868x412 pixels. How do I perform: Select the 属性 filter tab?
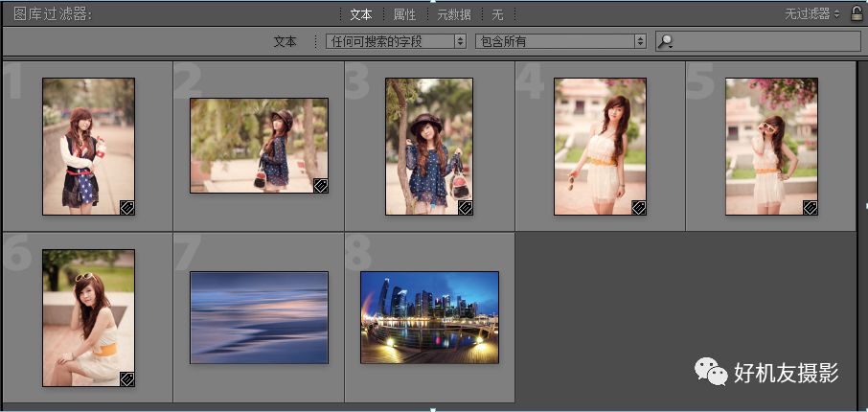point(404,15)
